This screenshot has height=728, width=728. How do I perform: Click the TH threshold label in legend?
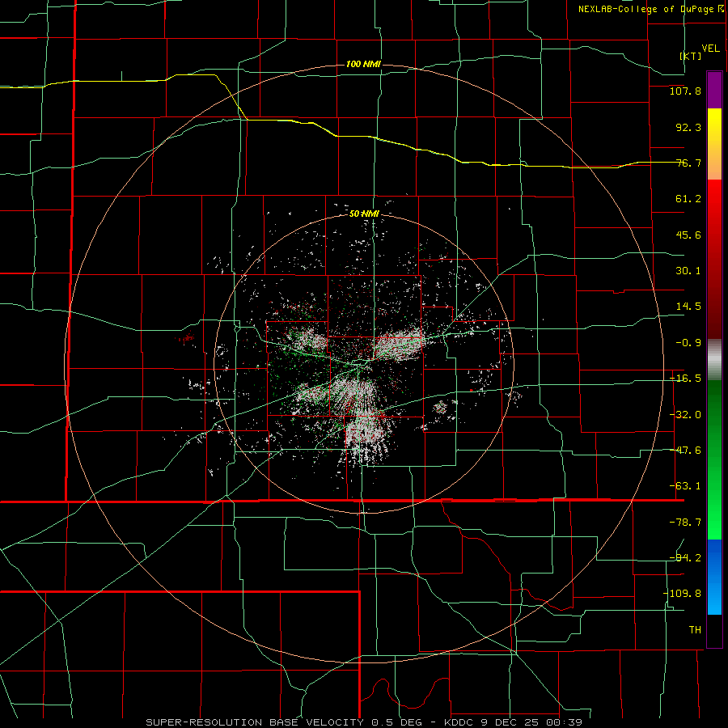point(695,629)
